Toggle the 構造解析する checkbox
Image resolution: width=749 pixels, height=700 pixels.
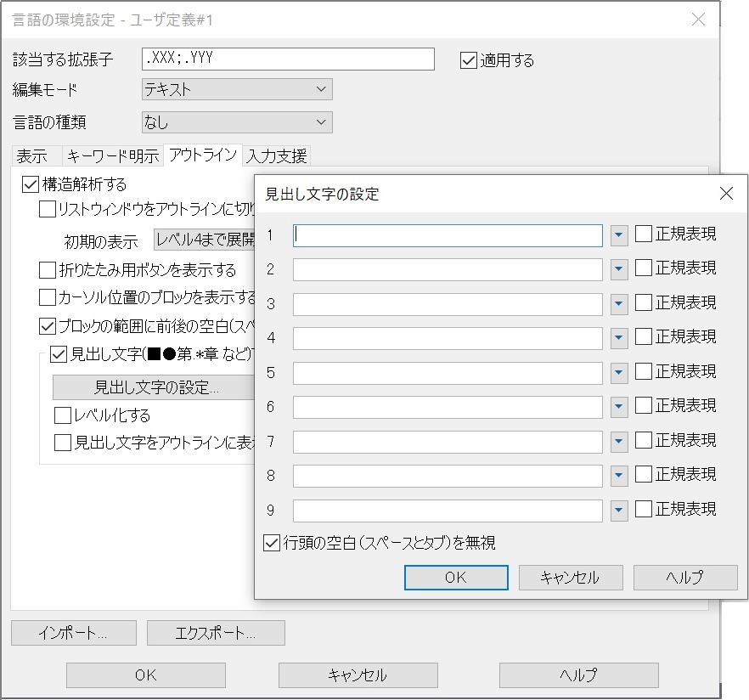pos(31,183)
